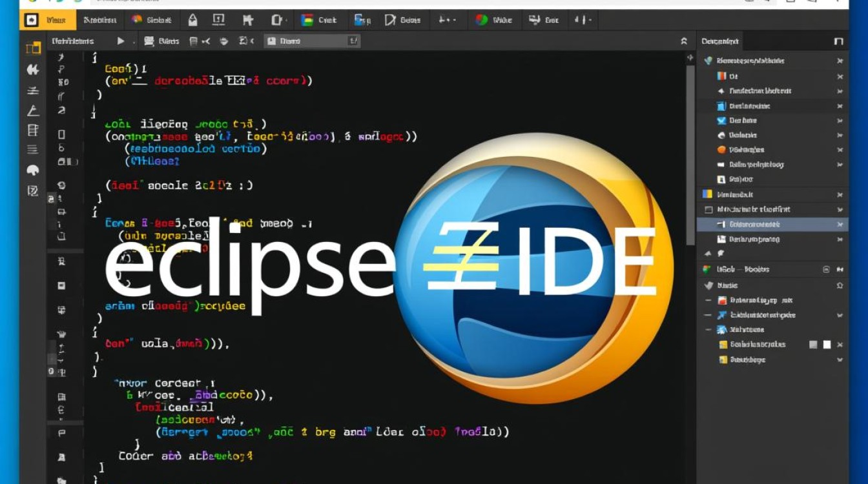Click the white square swatch in the right panel

(x=827, y=345)
